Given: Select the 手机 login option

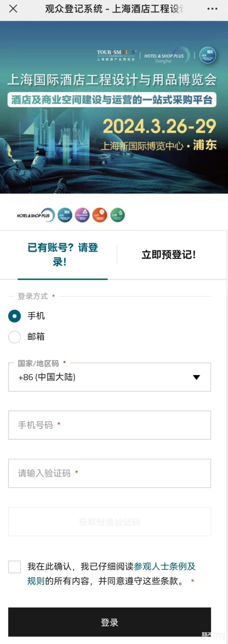Looking at the screenshot, I should (x=14, y=316).
